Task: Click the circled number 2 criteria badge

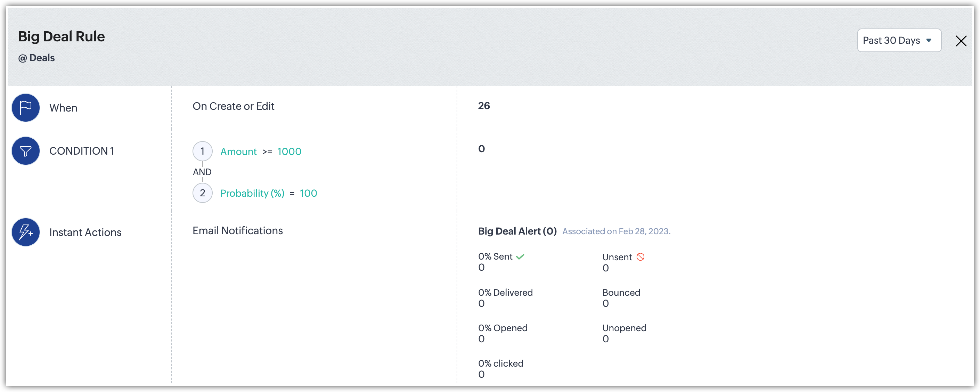Action: [x=202, y=193]
